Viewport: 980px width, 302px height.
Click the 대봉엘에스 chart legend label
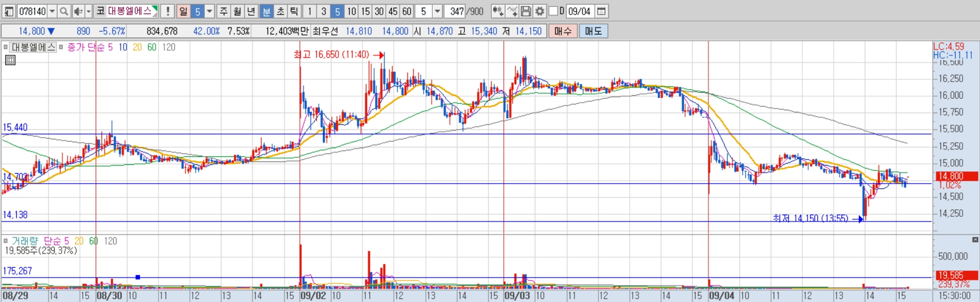(33, 47)
